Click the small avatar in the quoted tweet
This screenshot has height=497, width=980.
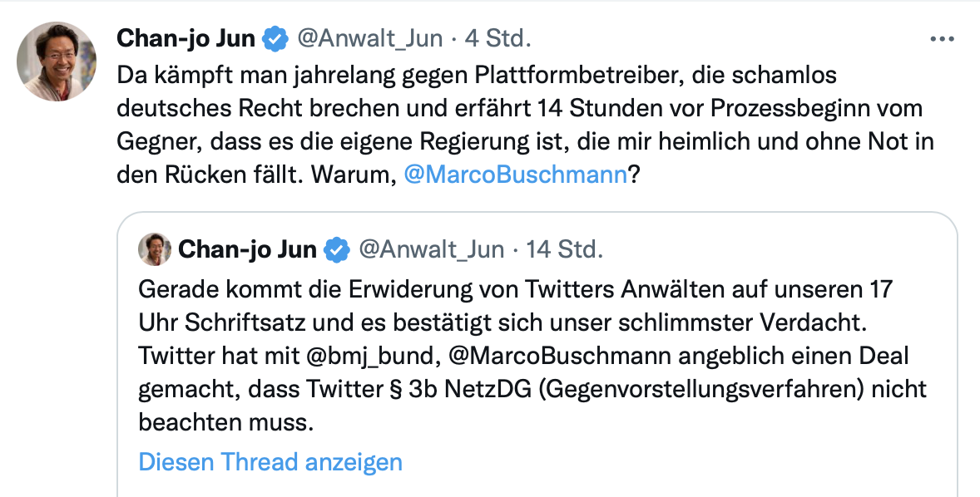(x=154, y=248)
